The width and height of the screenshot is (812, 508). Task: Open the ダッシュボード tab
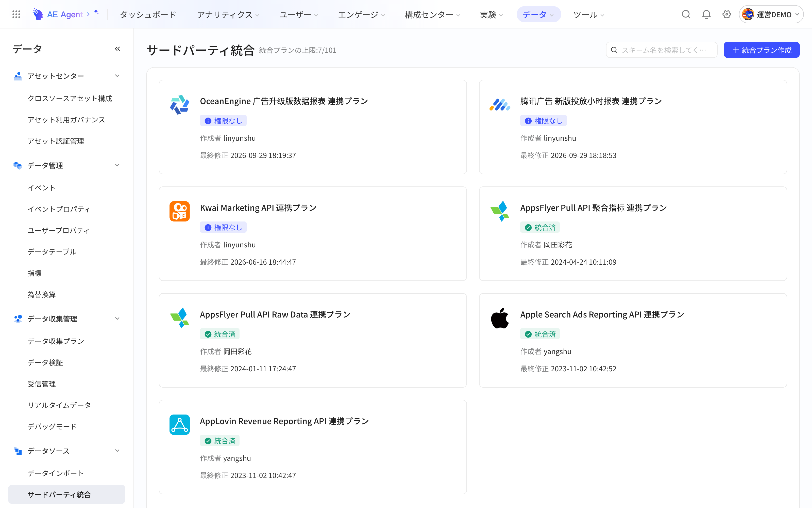(x=148, y=14)
